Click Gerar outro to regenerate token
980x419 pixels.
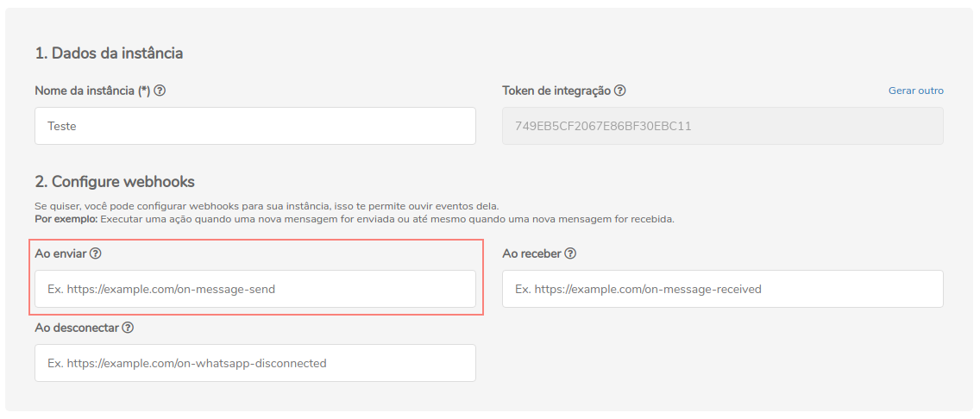click(x=915, y=91)
